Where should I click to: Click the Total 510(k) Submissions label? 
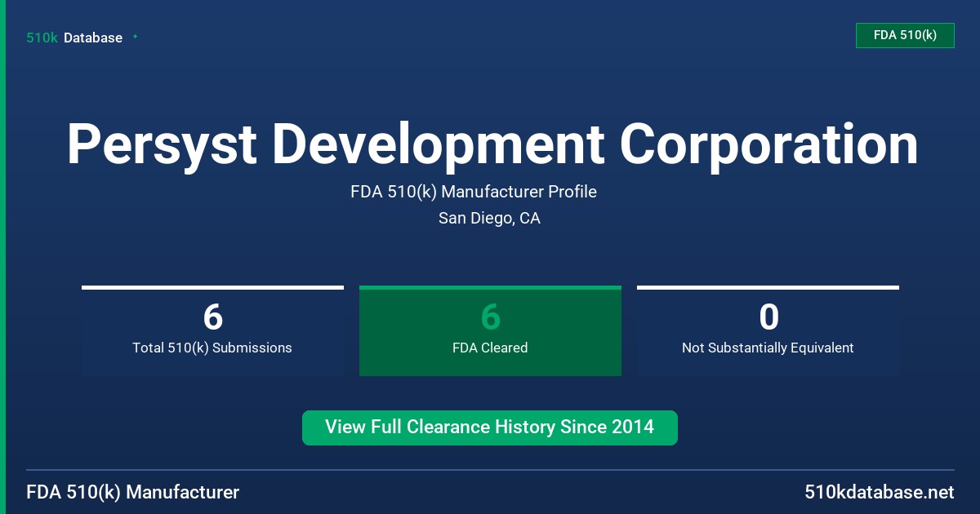tap(212, 348)
